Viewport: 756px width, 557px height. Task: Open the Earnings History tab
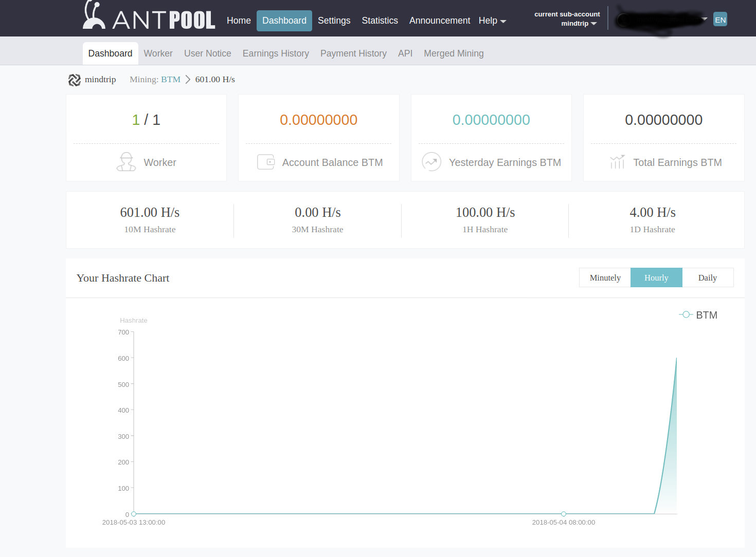coord(276,53)
